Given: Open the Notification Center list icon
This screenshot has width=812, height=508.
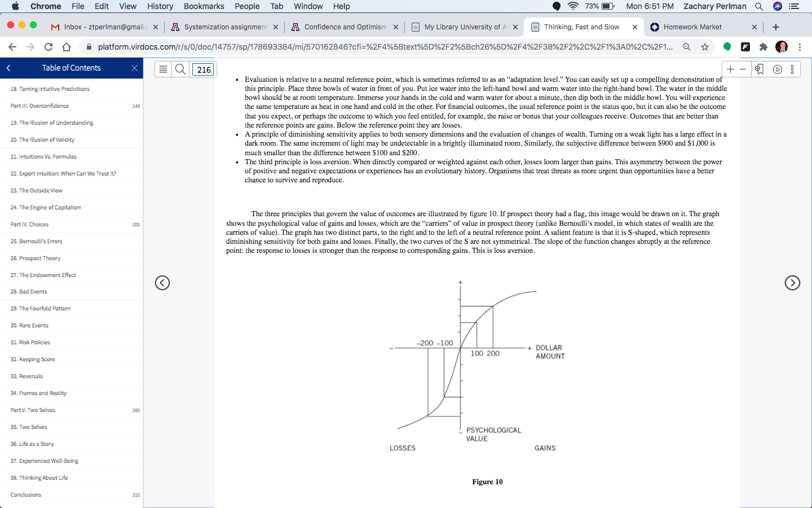Looking at the screenshot, I should (794, 6).
